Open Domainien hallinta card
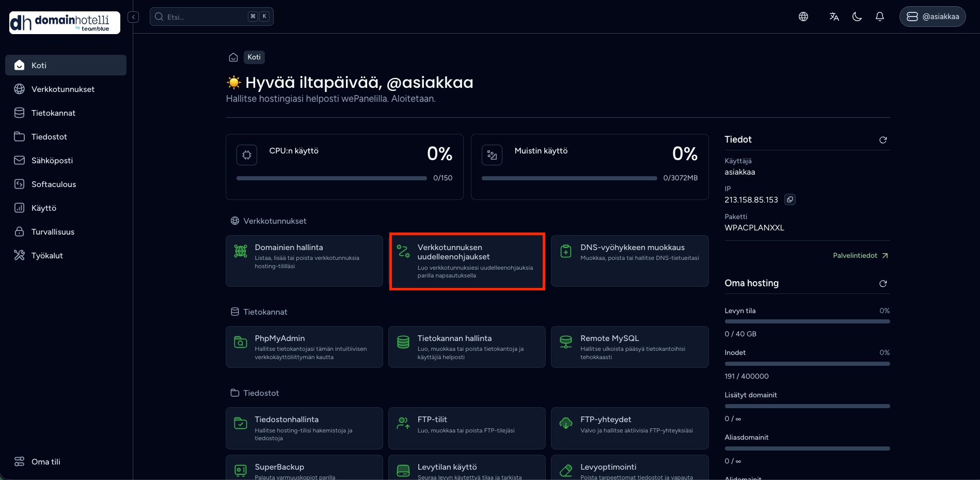 [304, 261]
